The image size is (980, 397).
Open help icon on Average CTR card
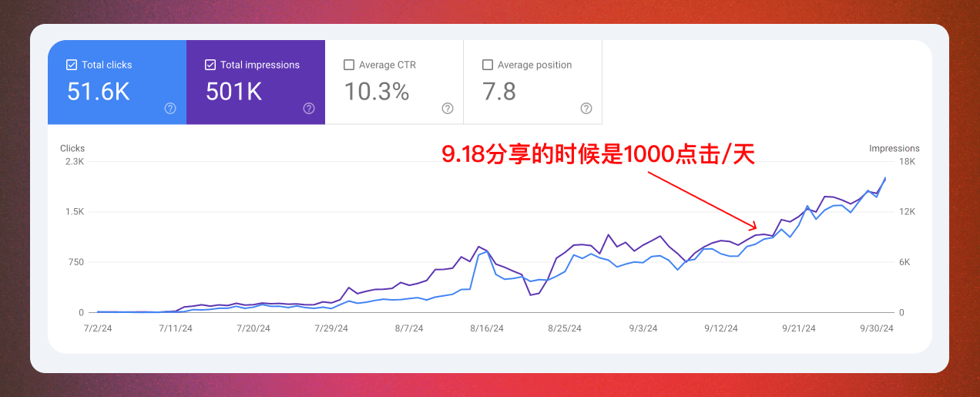coord(448,109)
